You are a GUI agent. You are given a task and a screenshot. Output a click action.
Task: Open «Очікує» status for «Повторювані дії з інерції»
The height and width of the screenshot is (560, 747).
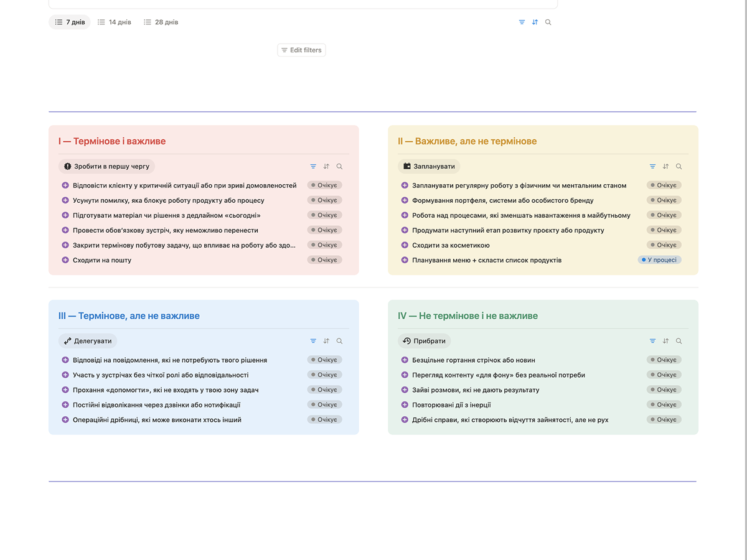664,404
